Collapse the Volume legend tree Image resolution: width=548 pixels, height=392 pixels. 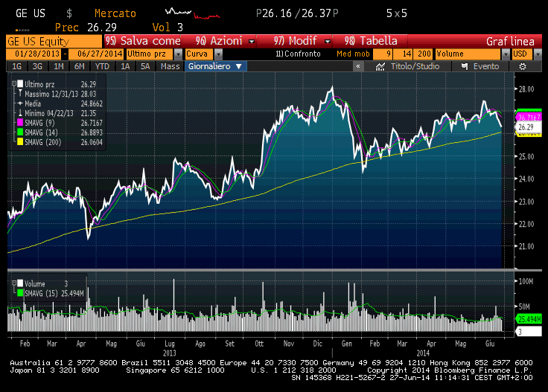click(13, 283)
